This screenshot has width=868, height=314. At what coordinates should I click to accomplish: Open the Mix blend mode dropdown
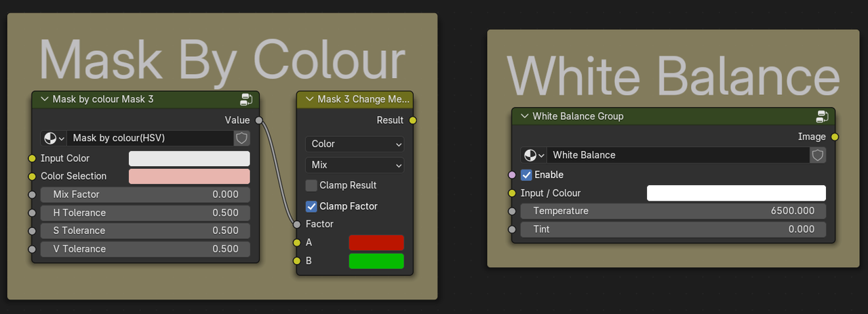click(x=355, y=165)
